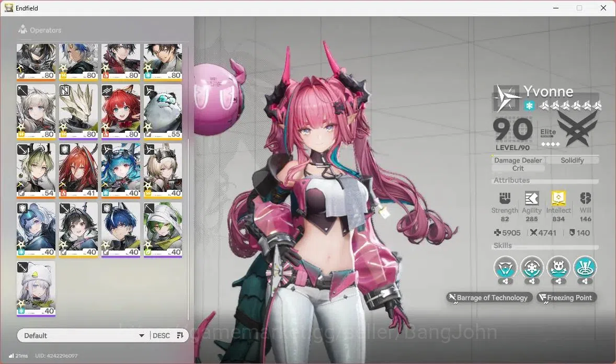Click the Damage Dealer tag
The height and width of the screenshot is (364, 616).
pos(518,160)
